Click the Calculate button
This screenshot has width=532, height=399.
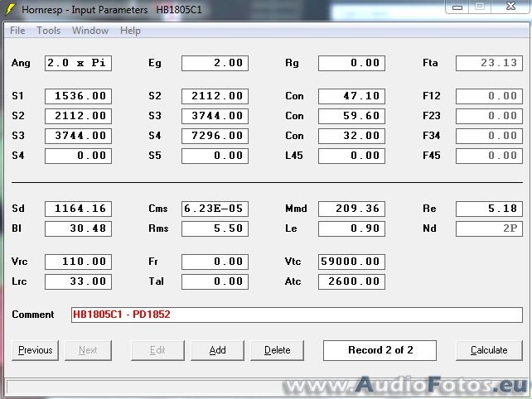(x=489, y=350)
